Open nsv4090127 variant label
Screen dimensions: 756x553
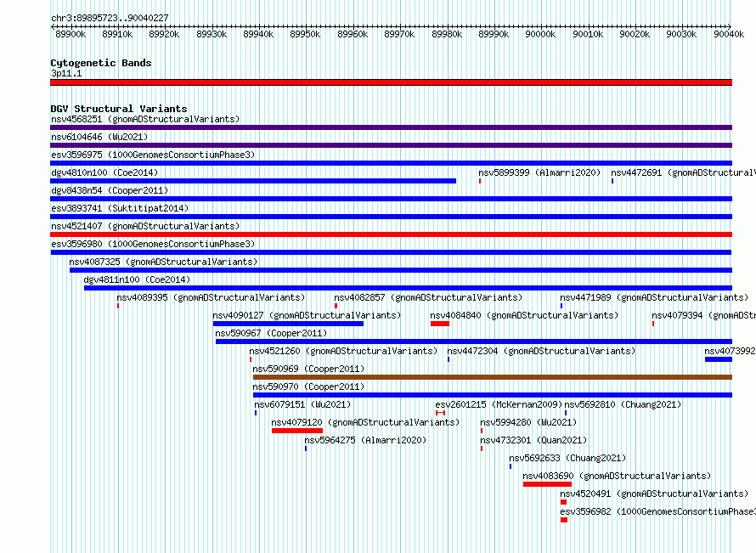[x=307, y=315]
